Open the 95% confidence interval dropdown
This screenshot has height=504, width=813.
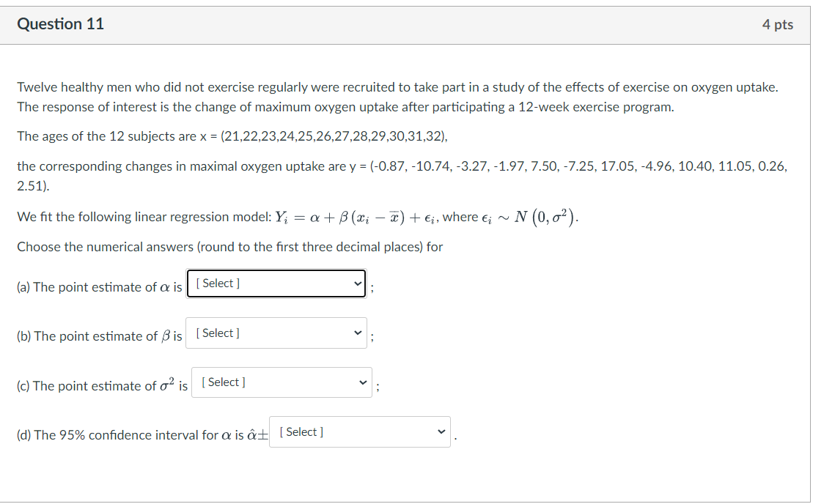coord(359,431)
